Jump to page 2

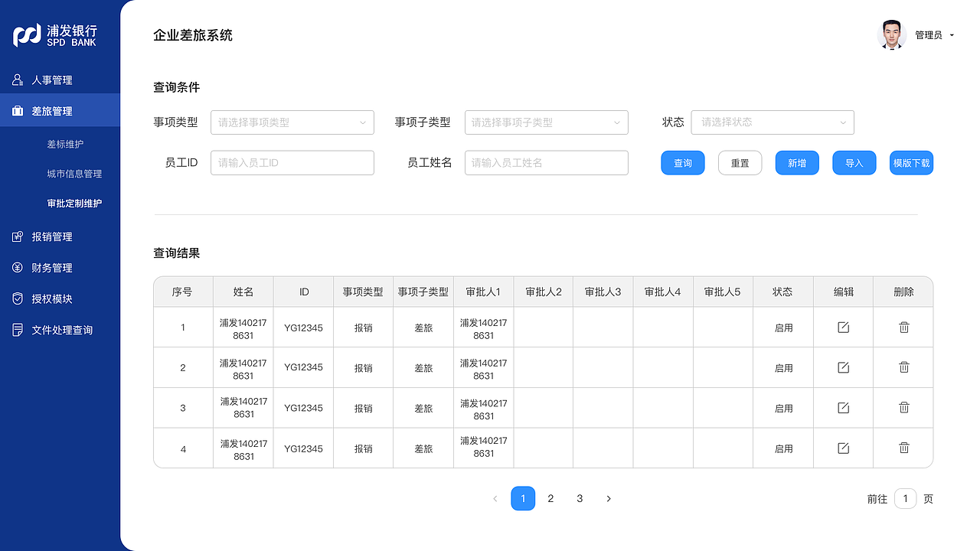550,499
